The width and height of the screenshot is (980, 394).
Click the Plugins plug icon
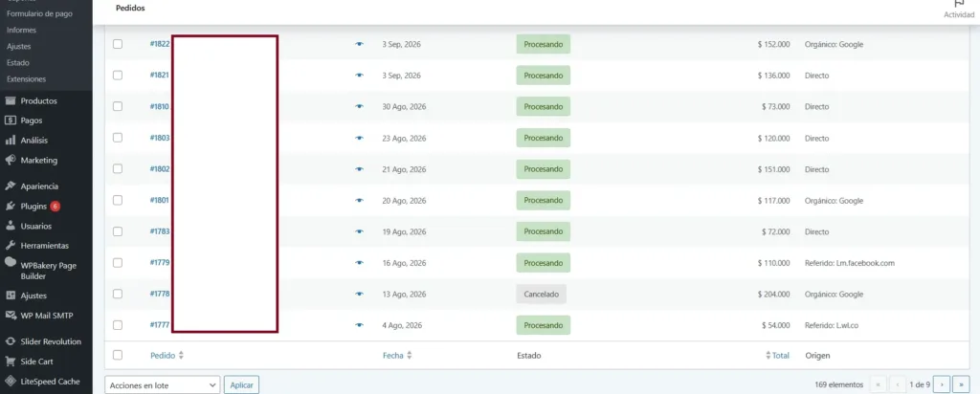point(10,206)
